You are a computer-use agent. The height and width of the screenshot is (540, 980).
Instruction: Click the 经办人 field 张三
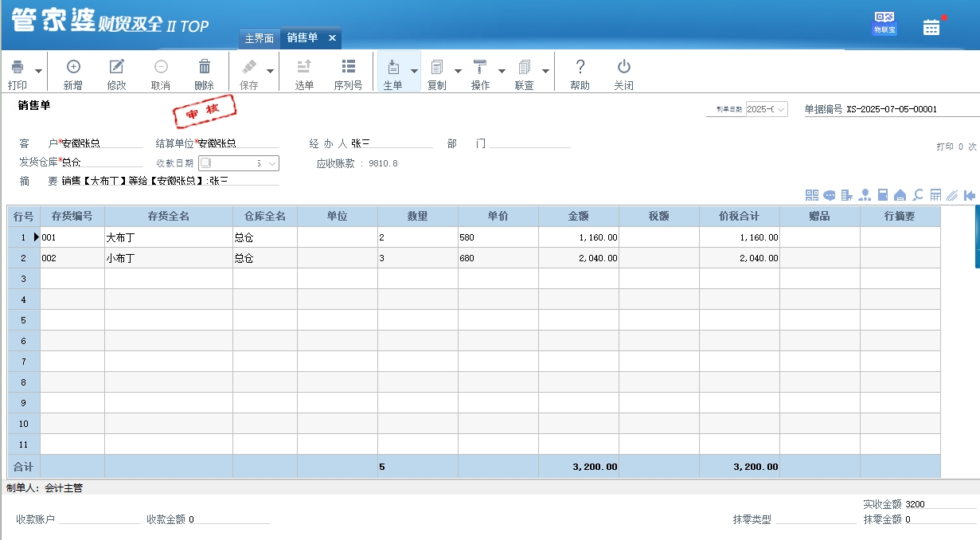(x=392, y=143)
